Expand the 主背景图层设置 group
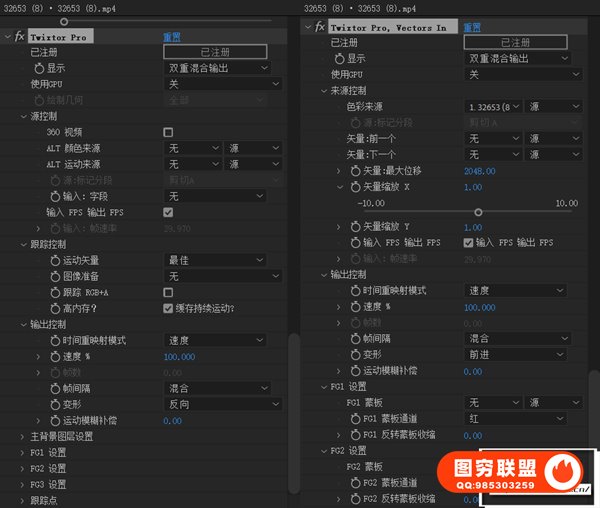This screenshot has height=508, width=600. [x=23, y=437]
